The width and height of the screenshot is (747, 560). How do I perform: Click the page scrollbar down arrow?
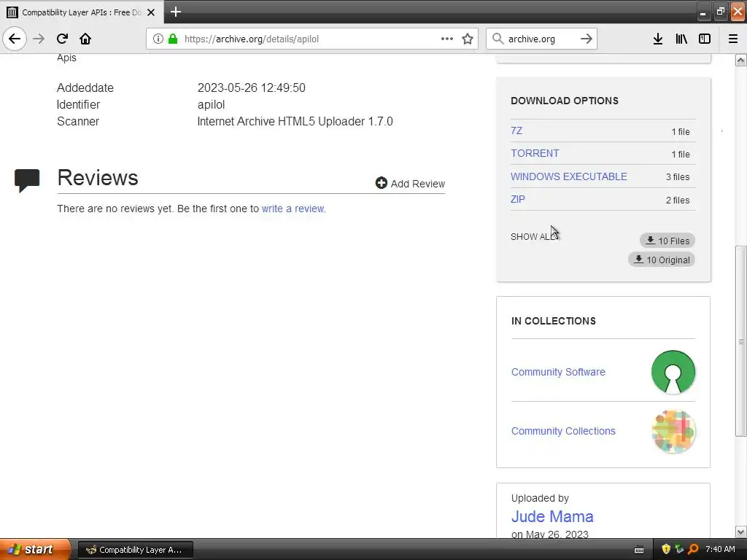tap(741, 532)
